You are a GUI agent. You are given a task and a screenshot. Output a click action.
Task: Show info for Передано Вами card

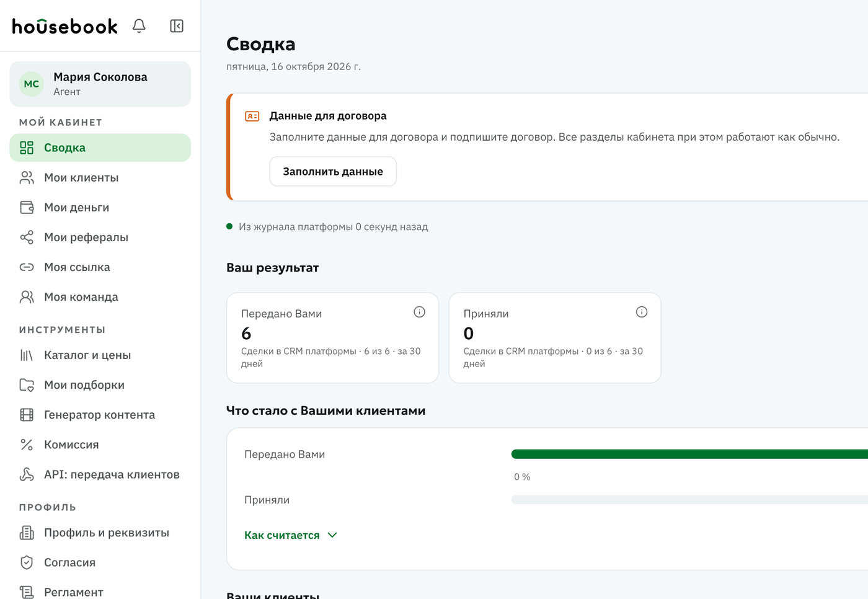419,312
